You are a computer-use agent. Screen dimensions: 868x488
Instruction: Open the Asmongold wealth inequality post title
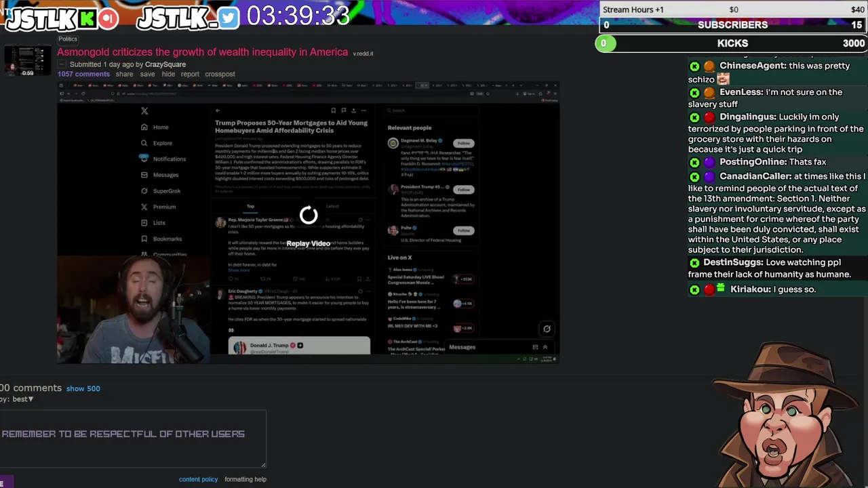[203, 52]
